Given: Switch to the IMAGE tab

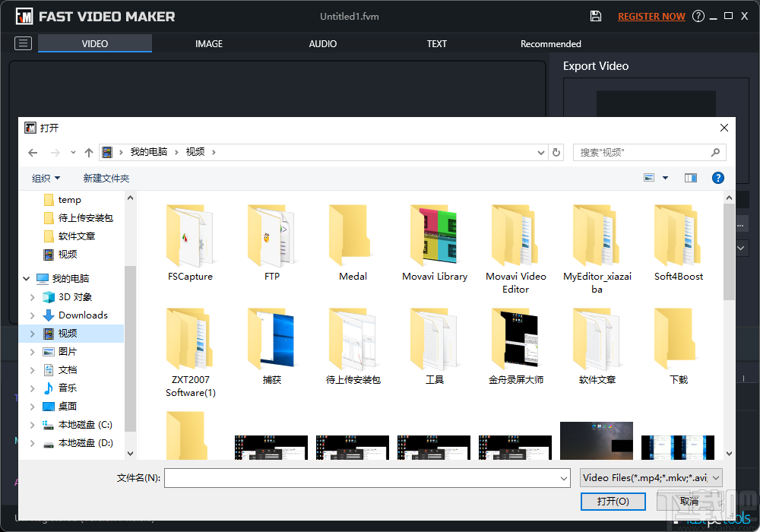Looking at the screenshot, I should tap(209, 43).
